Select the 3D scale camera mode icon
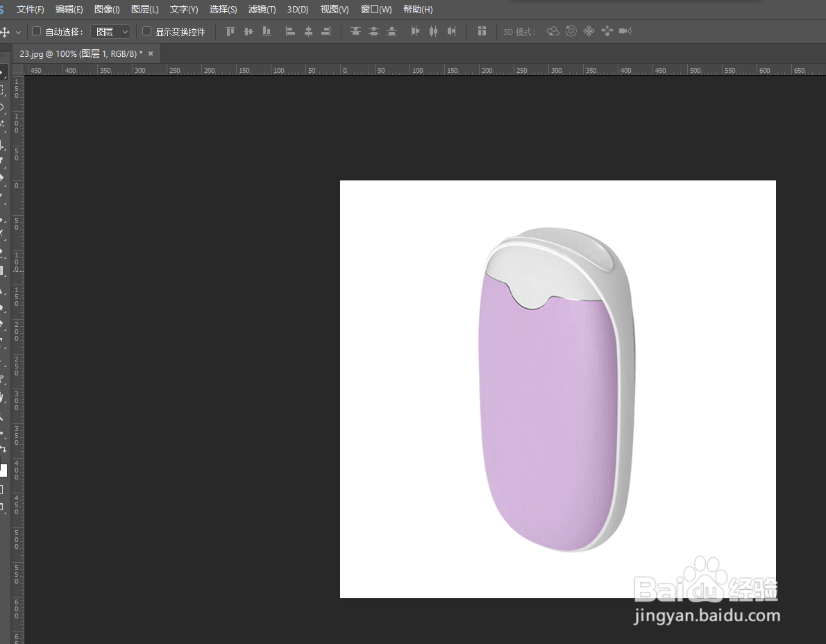The image size is (826, 644). [x=625, y=32]
